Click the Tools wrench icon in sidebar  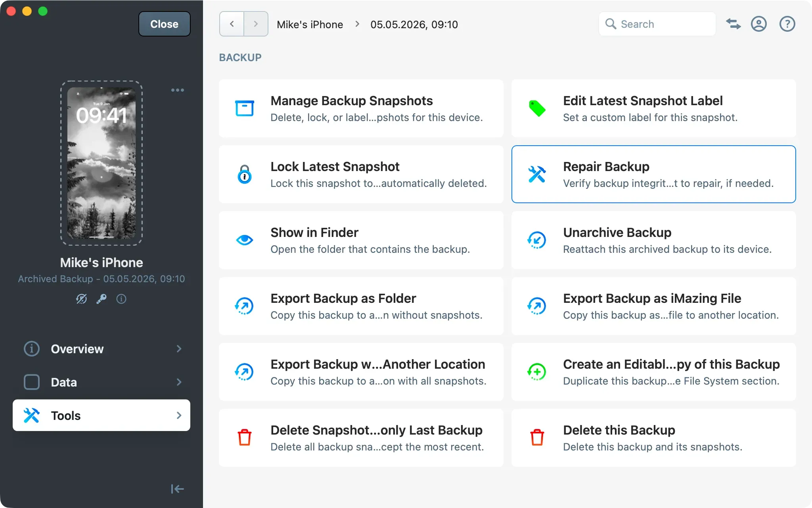(32, 416)
